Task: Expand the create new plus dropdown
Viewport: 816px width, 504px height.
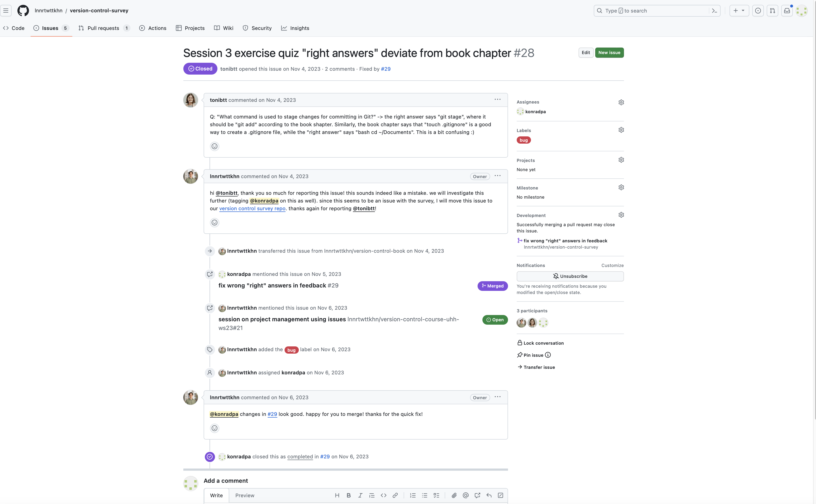Action: point(739,11)
